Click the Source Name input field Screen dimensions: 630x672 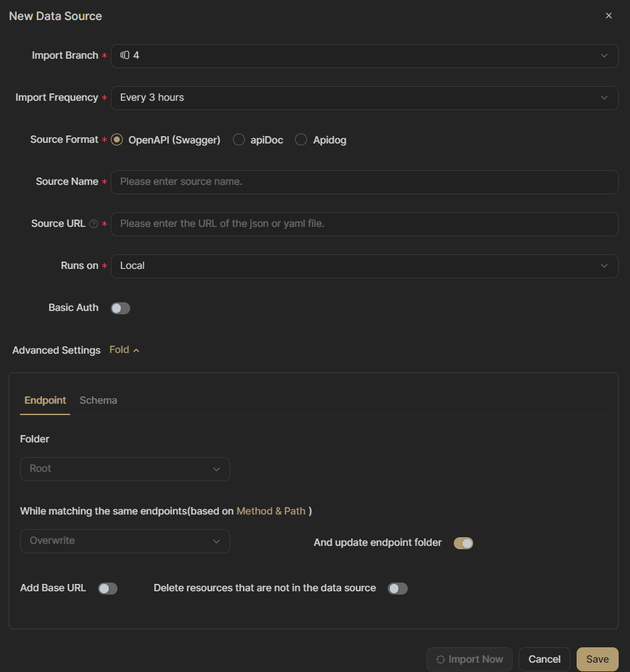pyautogui.click(x=364, y=182)
